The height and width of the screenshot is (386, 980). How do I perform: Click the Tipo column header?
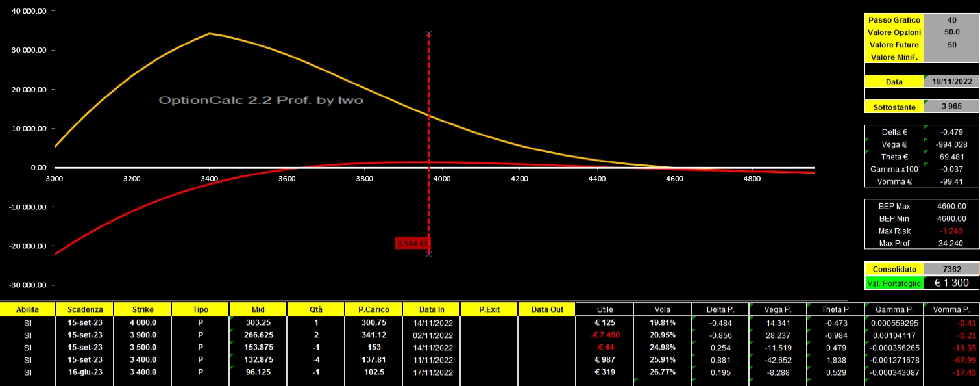(x=201, y=309)
